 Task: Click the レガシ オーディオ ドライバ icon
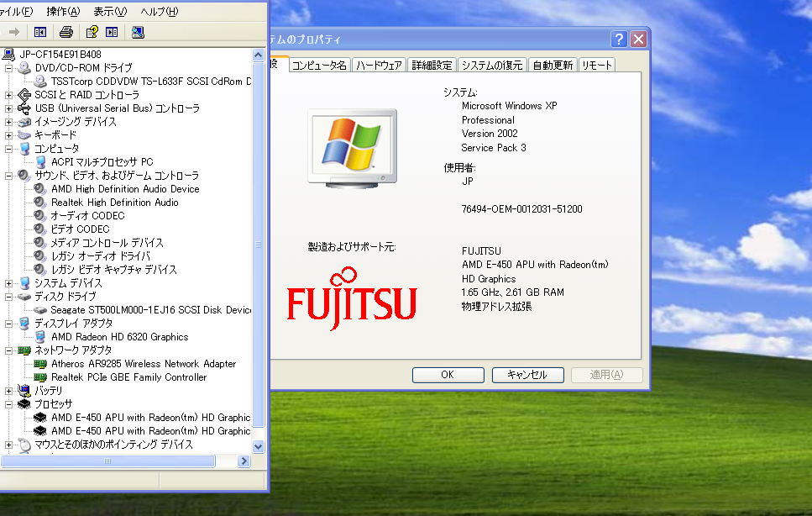point(40,256)
